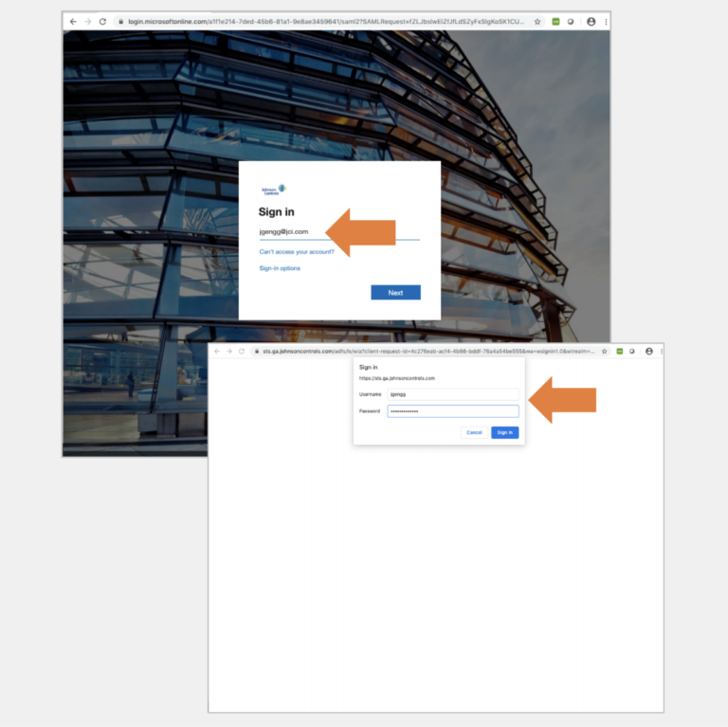The width and height of the screenshot is (728, 727).
Task: Click the Next button on the Sign in card
Action: pyautogui.click(x=395, y=293)
